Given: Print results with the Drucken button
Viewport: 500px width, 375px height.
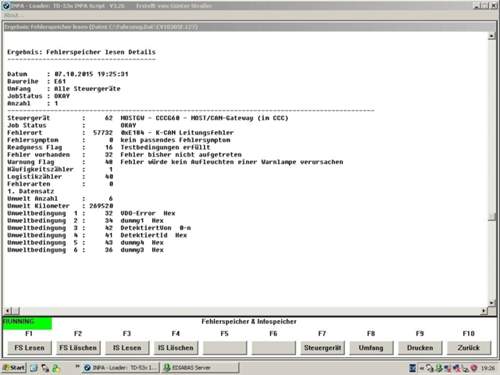Looking at the screenshot, I should click(x=420, y=348).
